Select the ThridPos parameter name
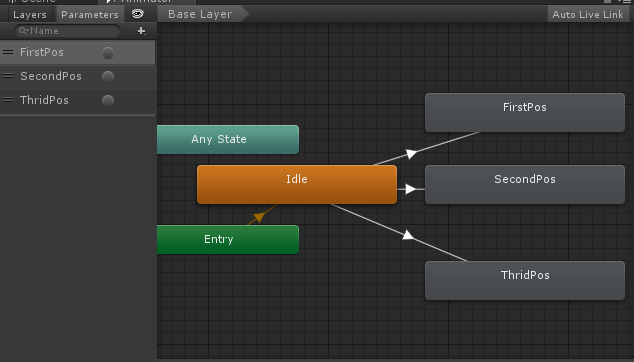The image size is (634, 362). click(44, 100)
